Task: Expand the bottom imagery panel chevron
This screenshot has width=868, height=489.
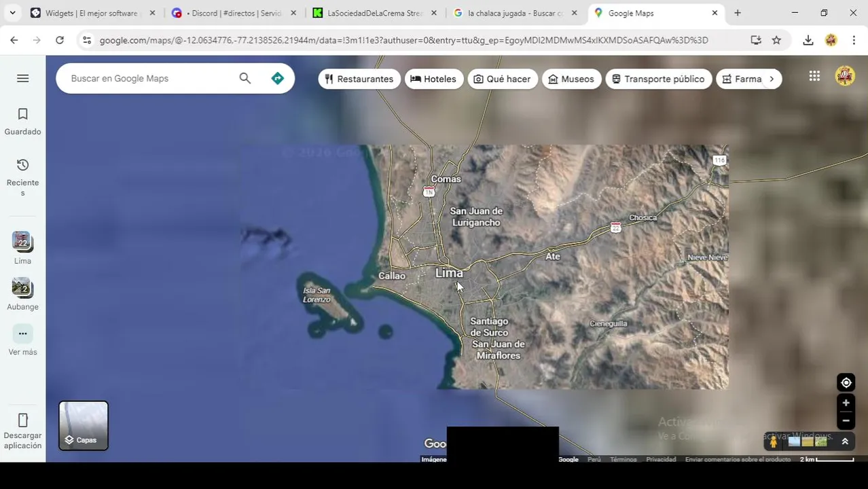Action: click(x=845, y=441)
